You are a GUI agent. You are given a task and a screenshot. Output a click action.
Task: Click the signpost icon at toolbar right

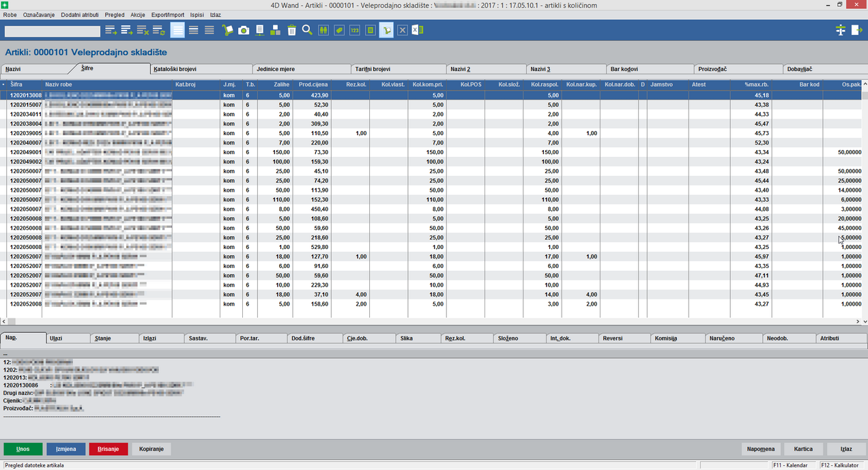click(x=840, y=30)
